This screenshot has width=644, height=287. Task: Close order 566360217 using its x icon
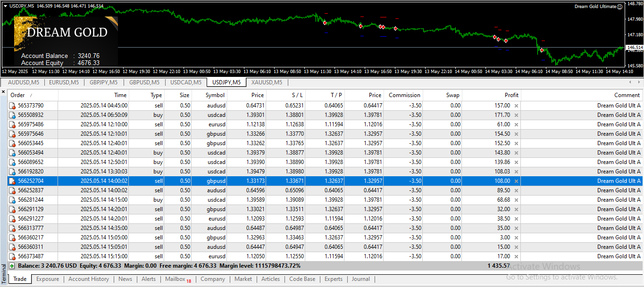[516, 238]
